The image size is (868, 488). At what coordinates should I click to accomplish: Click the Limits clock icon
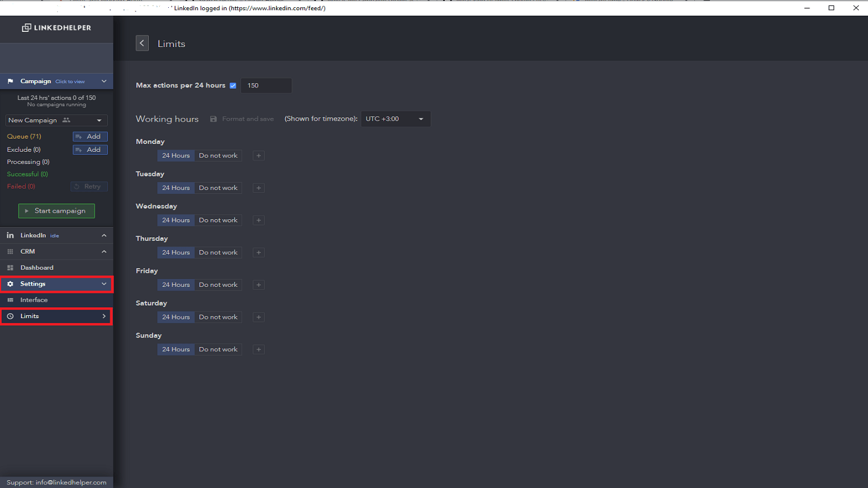pyautogui.click(x=10, y=316)
